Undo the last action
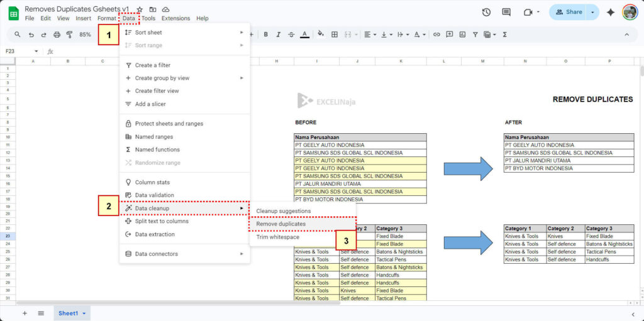 [31, 35]
